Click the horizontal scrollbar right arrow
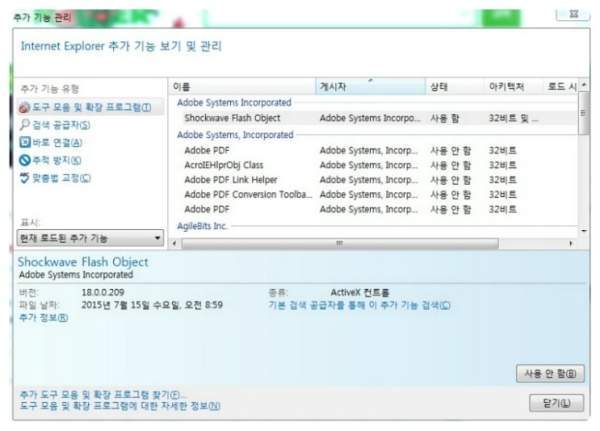Image resolution: width=600 pixels, height=431 pixels. pyautogui.click(x=571, y=243)
